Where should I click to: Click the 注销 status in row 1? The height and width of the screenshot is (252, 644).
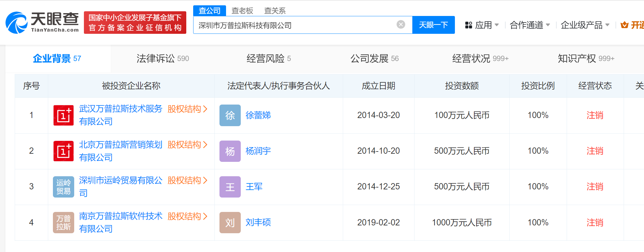[x=595, y=115]
